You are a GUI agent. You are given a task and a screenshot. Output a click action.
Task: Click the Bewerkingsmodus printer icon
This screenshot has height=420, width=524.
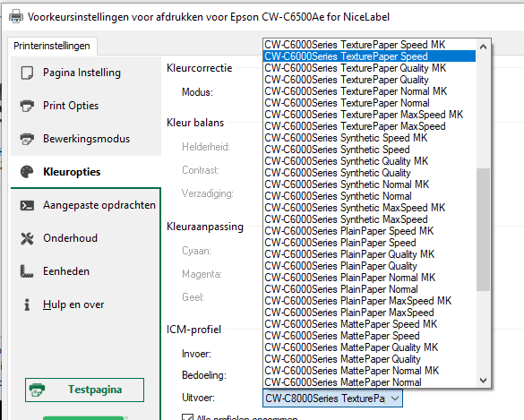tap(27, 139)
